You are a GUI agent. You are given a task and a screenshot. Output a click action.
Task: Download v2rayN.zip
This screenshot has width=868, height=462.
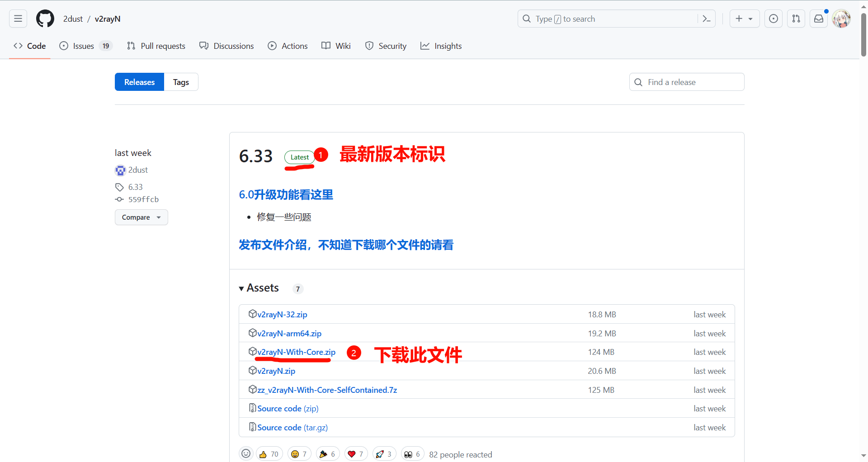pyautogui.click(x=276, y=371)
